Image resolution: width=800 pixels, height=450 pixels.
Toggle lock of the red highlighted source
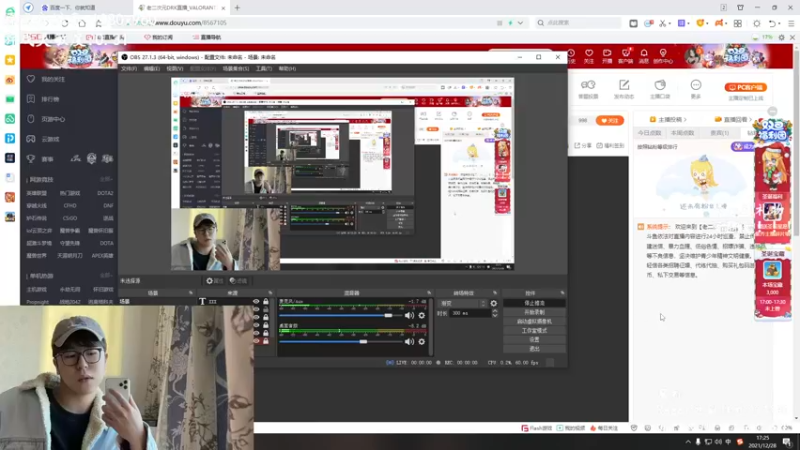pyautogui.click(x=266, y=341)
